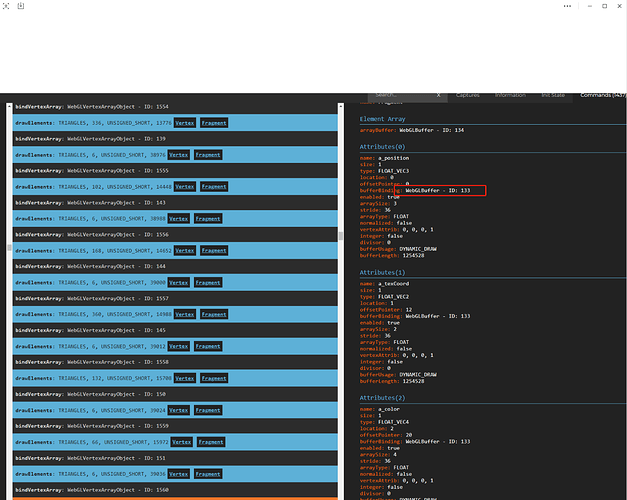Open the three-dots more options menu
Viewport: 627px width, 500px height.
coord(567,6)
